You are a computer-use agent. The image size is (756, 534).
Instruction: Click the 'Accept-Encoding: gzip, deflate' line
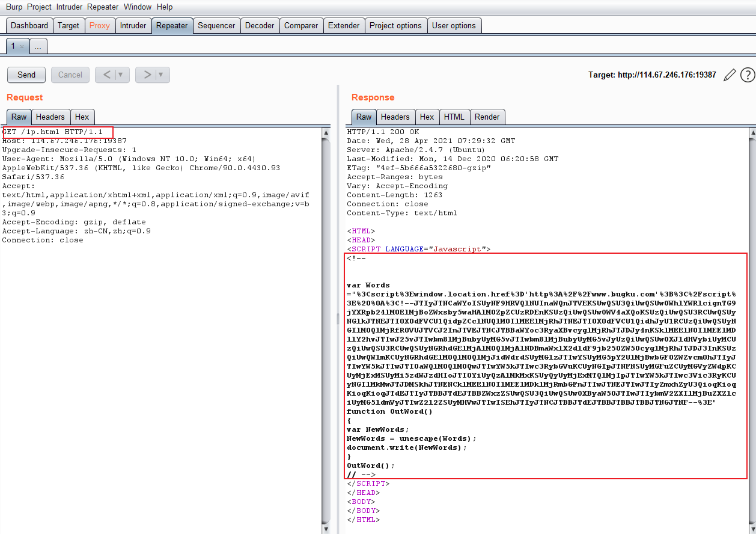[74, 222]
